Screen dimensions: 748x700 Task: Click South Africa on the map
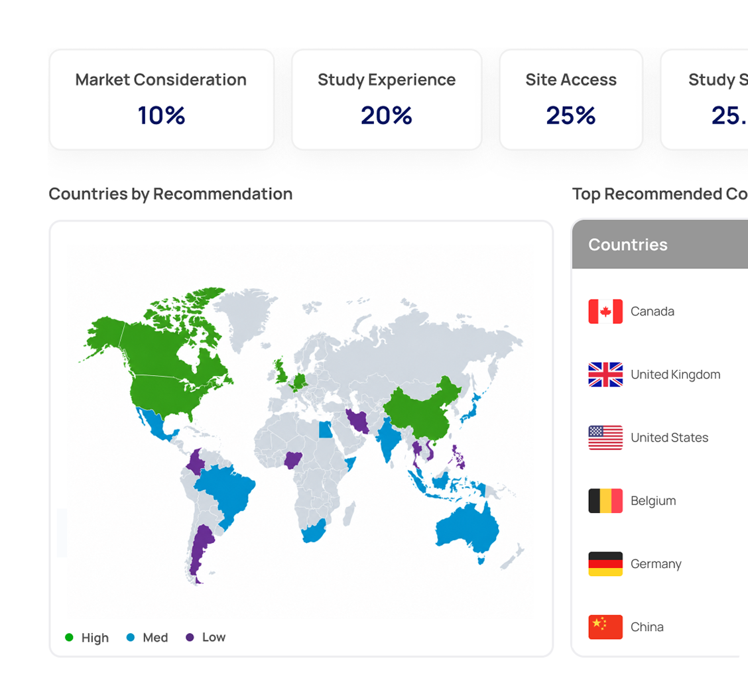click(x=314, y=532)
